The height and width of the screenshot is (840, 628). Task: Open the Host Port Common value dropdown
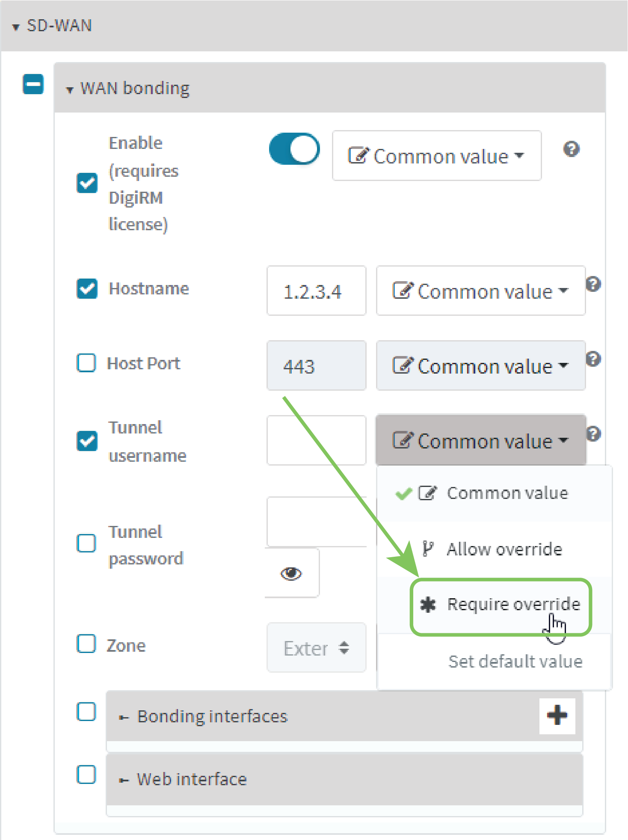(480, 365)
